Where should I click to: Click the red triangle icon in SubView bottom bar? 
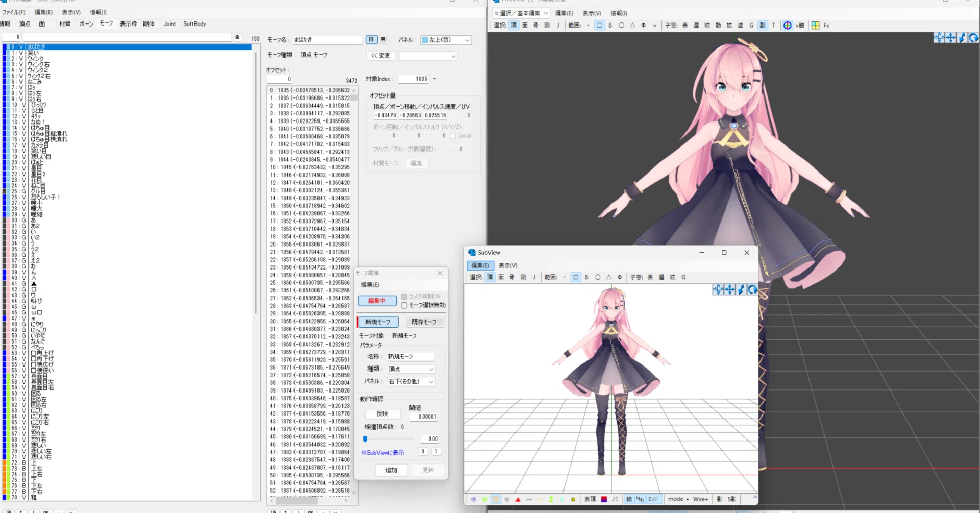(x=518, y=499)
